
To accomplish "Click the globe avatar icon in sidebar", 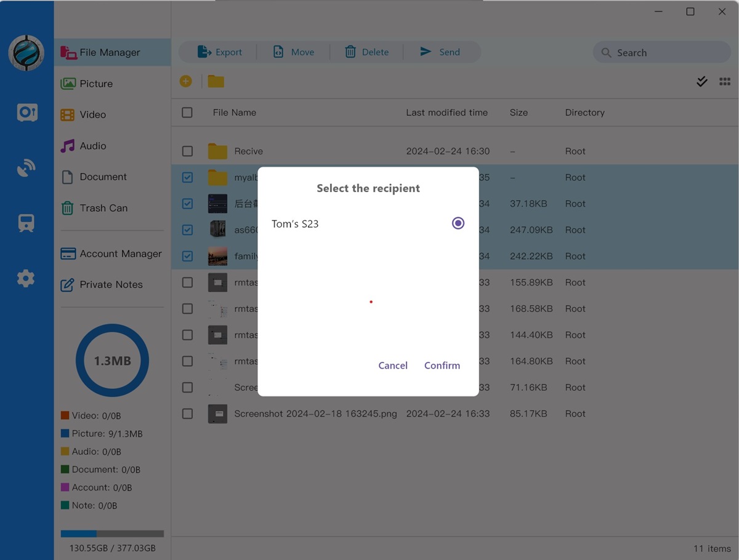I will click(26, 53).
